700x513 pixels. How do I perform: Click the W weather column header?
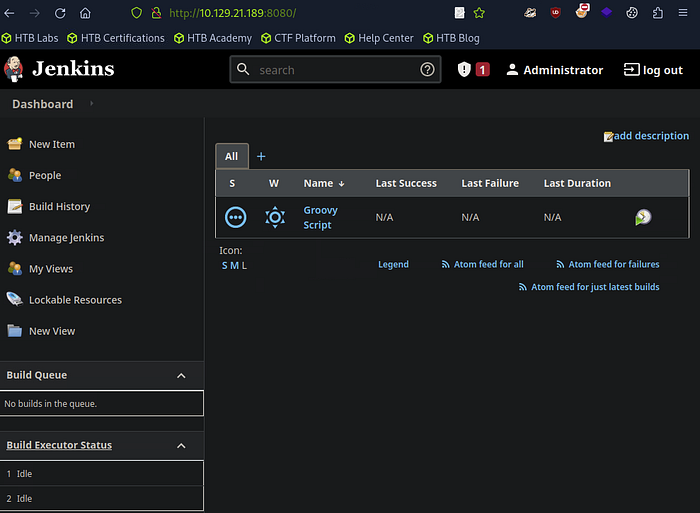274,184
